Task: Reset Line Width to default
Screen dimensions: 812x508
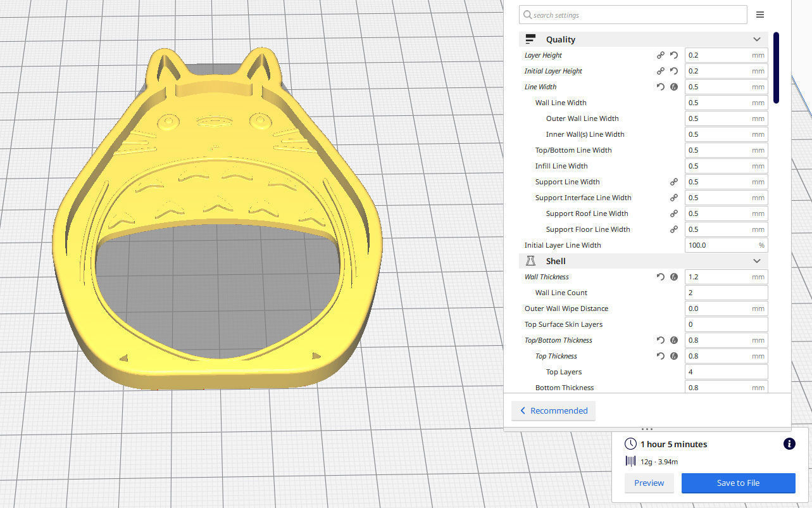Action: pos(661,87)
